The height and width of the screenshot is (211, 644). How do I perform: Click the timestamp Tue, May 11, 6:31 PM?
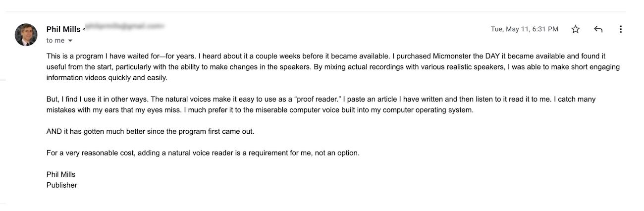tap(524, 29)
